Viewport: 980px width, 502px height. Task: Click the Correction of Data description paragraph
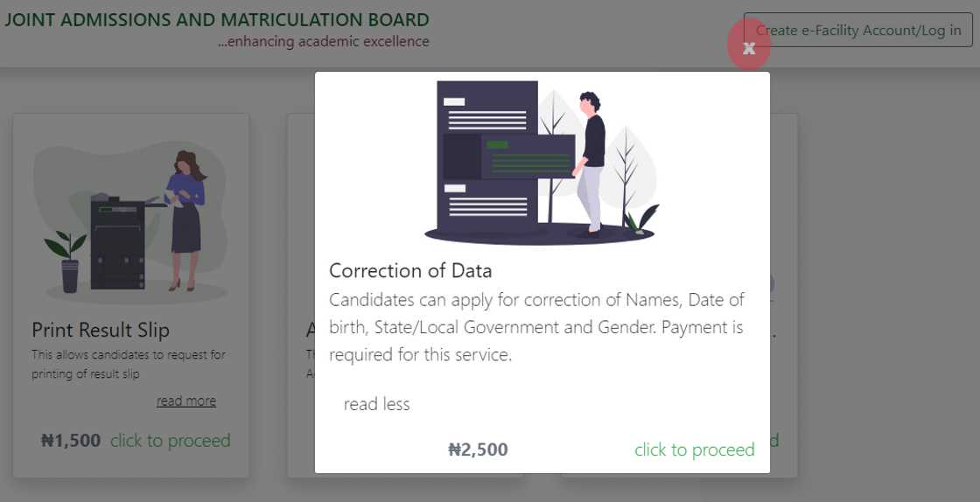pyautogui.click(x=536, y=327)
